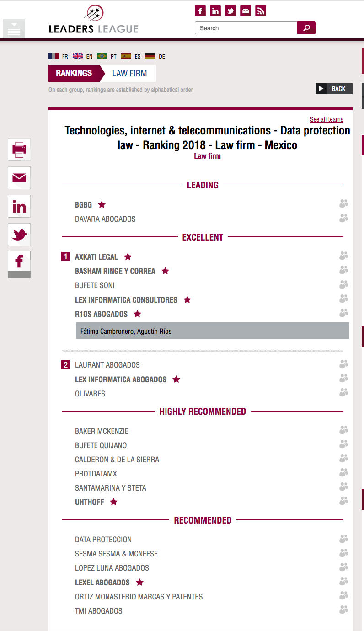Show team icon for TMI Abogados

pyautogui.click(x=343, y=610)
